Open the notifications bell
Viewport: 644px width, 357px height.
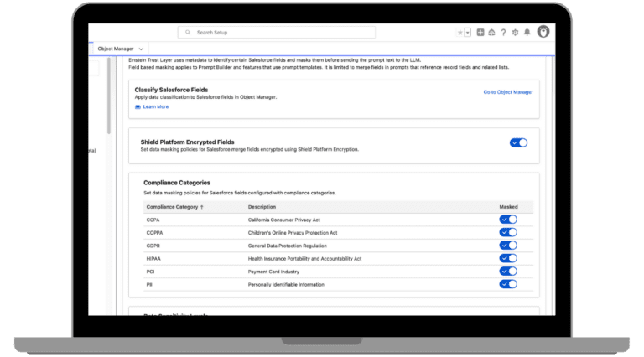[x=527, y=32]
